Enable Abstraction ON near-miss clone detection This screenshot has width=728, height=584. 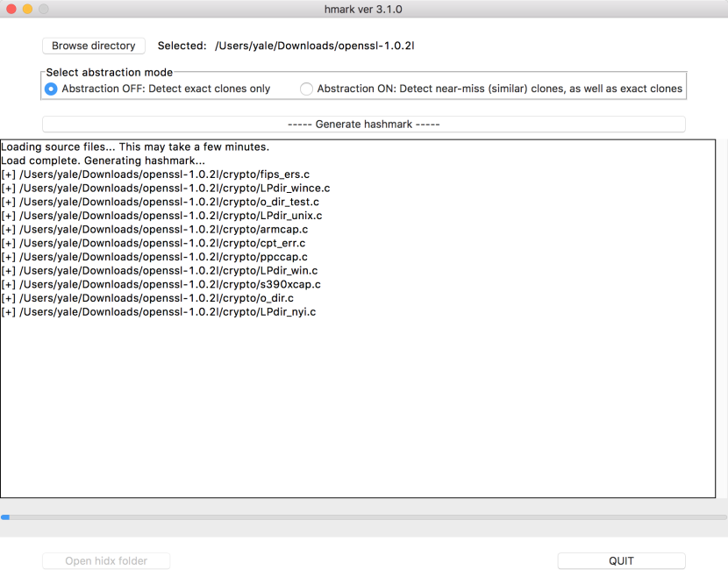305,89
